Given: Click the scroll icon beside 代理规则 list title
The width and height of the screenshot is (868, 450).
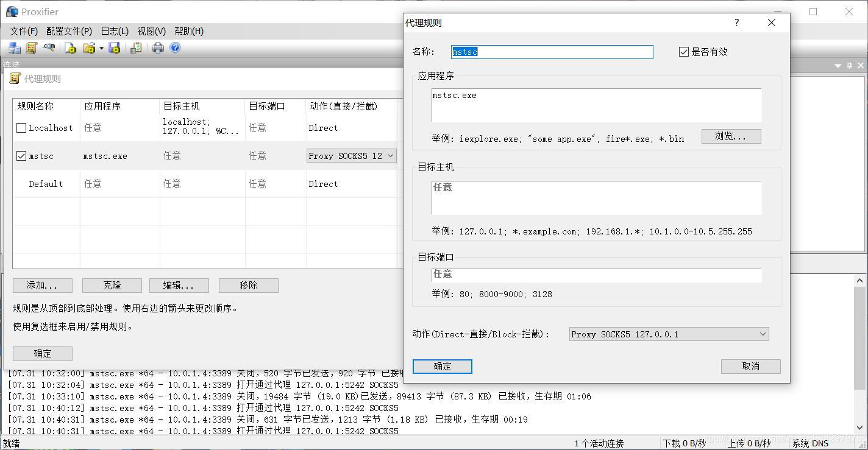Looking at the screenshot, I should [x=15, y=79].
